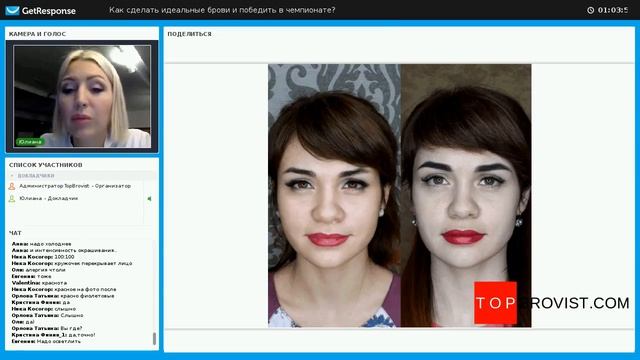Click the shared before-and-after brow photo
This screenshot has width=640, height=360.
click(400, 196)
